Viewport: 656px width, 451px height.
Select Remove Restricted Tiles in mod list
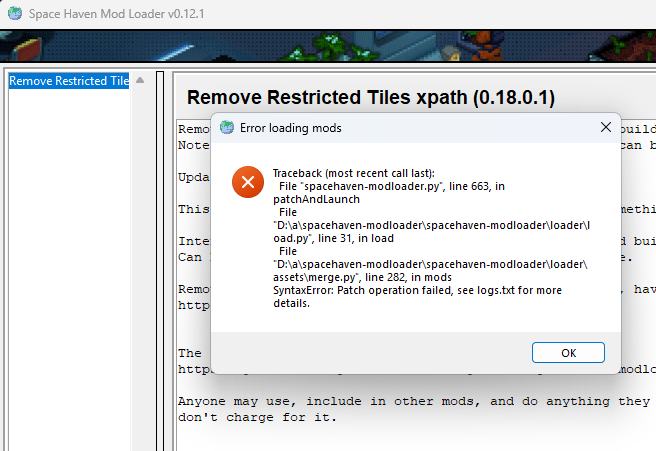point(69,81)
